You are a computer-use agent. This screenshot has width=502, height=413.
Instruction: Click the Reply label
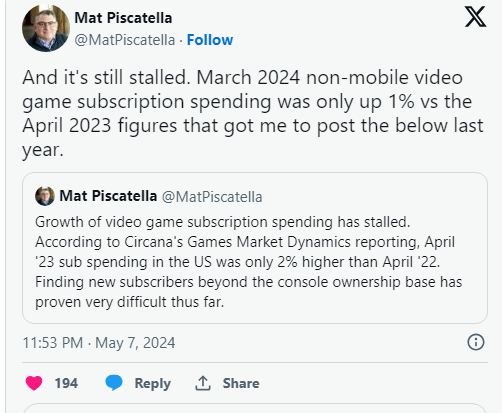(152, 383)
